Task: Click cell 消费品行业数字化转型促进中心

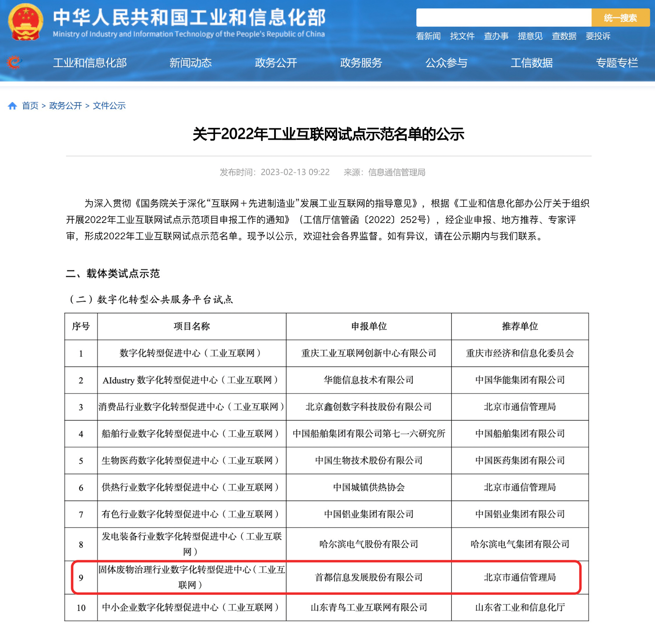Action: [192, 407]
